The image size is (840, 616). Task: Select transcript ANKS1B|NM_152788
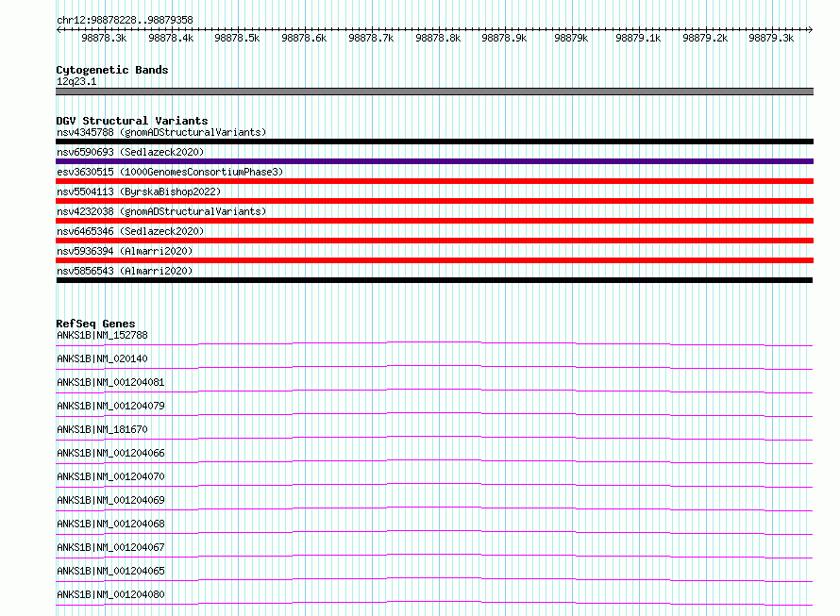[x=102, y=335]
